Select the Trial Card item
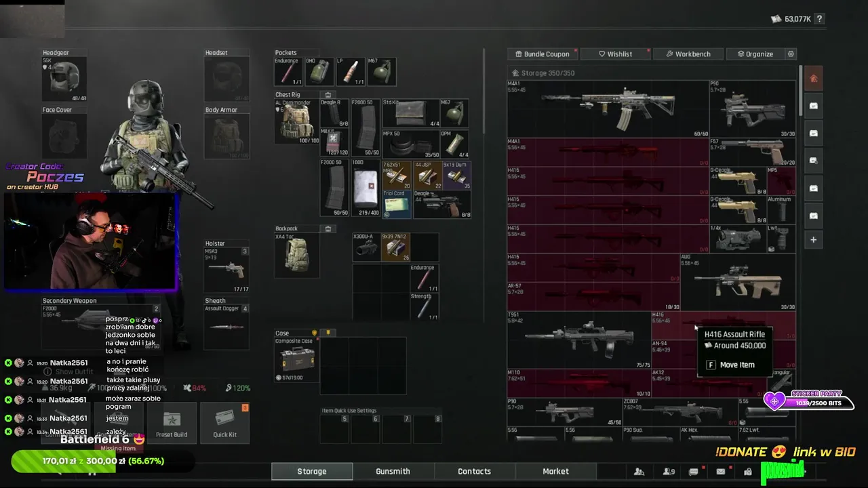 tap(397, 204)
